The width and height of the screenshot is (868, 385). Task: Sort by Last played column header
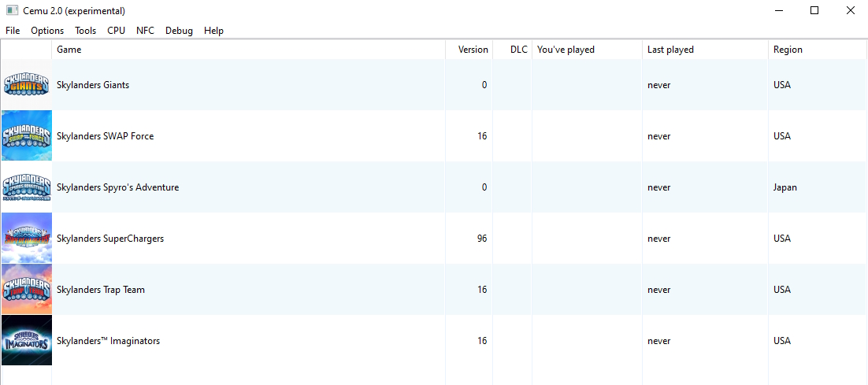[705, 50]
